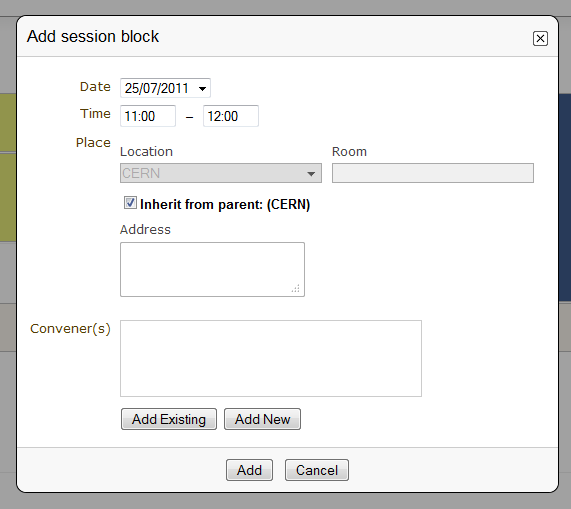Click inside the Convener(s) list box
This screenshot has width=571, height=509.
271,359
